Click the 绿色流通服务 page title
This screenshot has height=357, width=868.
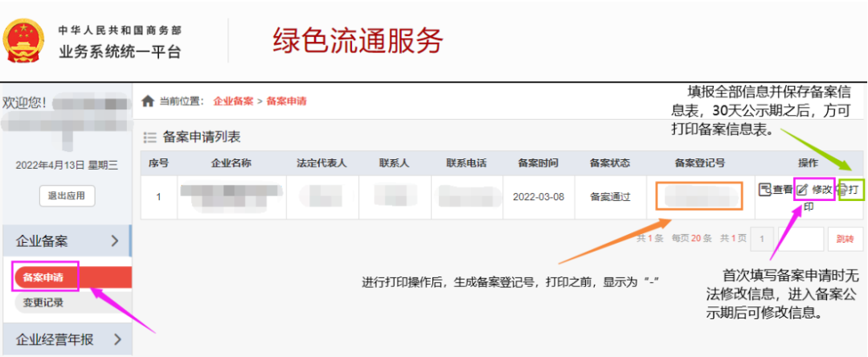[x=358, y=40]
